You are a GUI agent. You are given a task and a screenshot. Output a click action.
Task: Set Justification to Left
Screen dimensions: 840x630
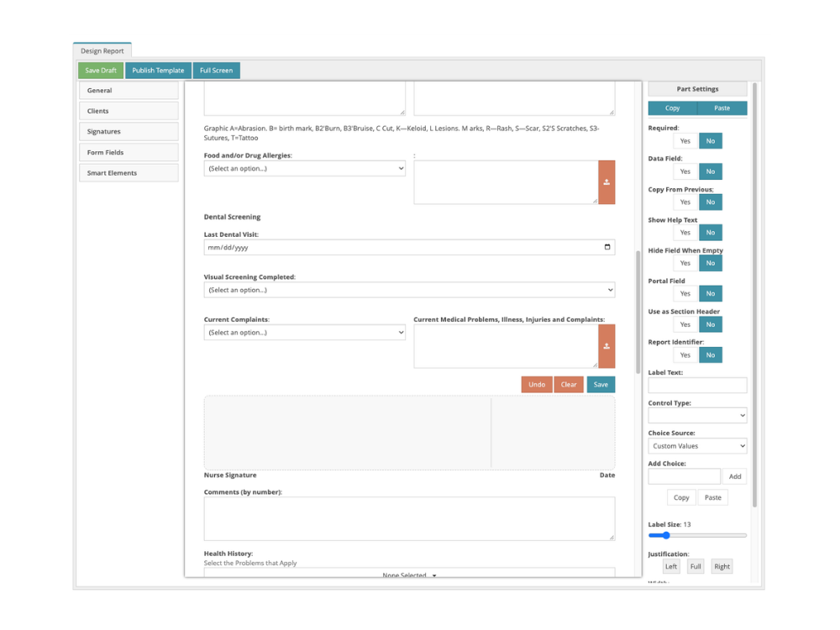click(x=670, y=566)
